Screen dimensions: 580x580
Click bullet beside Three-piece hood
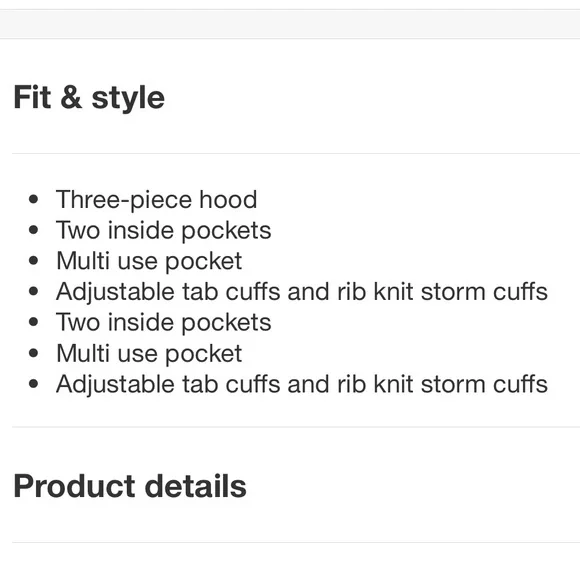(x=33, y=199)
